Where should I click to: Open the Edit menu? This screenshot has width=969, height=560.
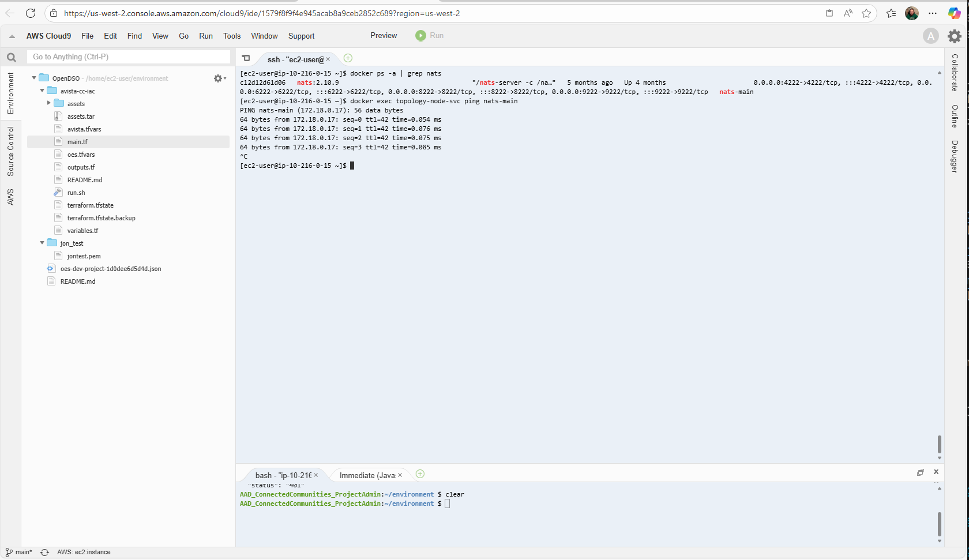(110, 36)
